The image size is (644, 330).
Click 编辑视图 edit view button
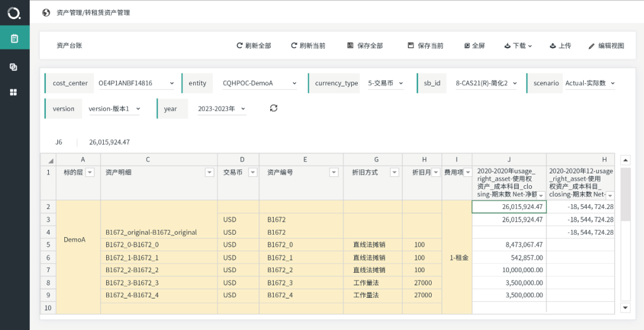pos(606,46)
